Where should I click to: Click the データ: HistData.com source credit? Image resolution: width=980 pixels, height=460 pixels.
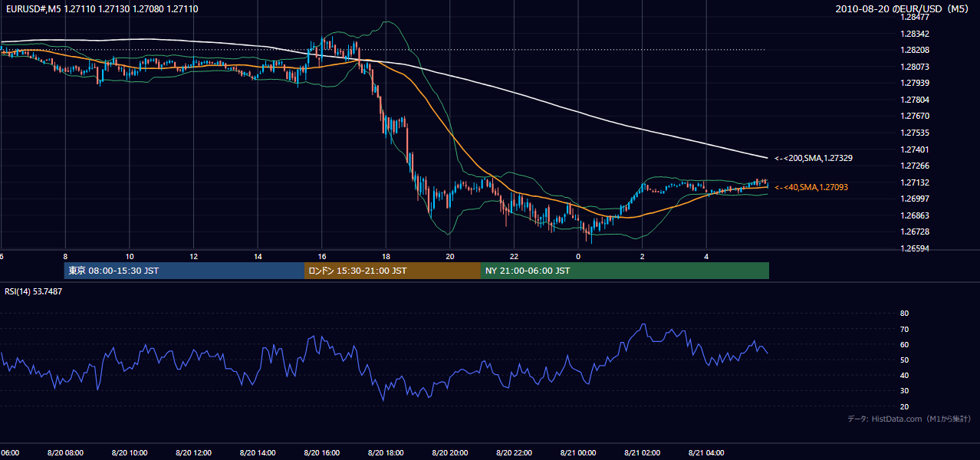909,419
